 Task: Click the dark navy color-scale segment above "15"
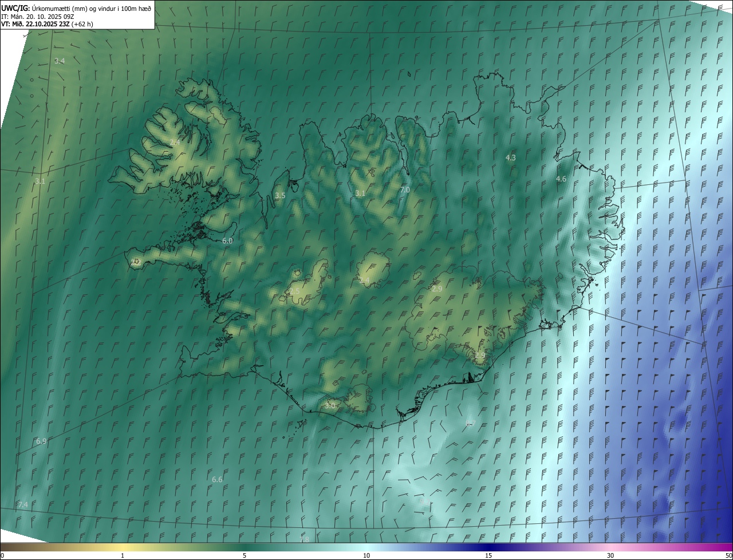488,547
